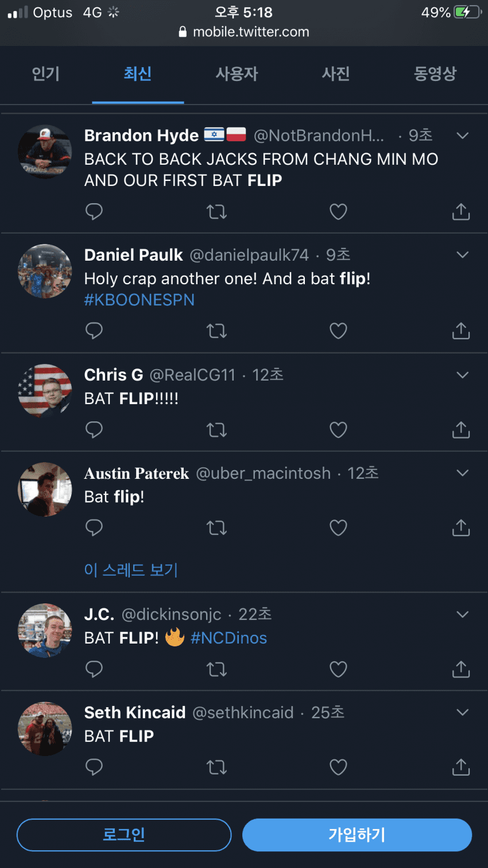The height and width of the screenshot is (868, 488).
Task: Reply to J.C.'s tweet
Action: click(94, 669)
